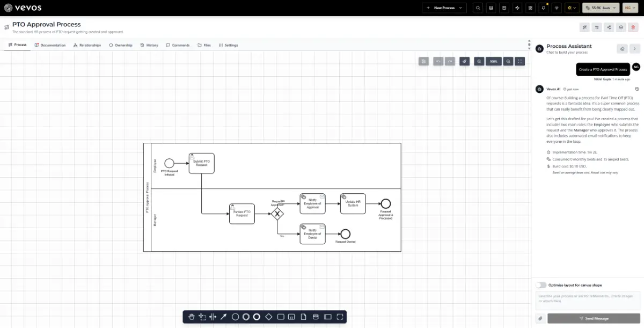Enter fullscreen canvas view
The height and width of the screenshot is (328, 644).
click(x=520, y=62)
